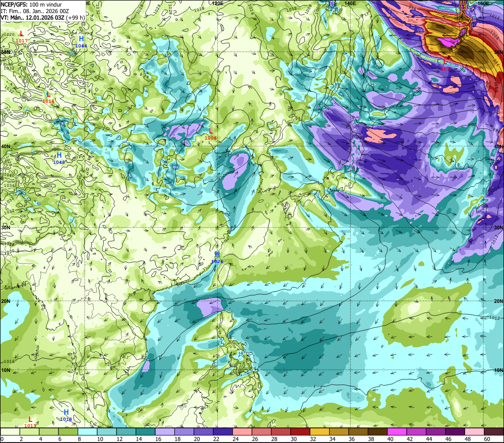504x443 pixels.
Task: Click the 'NCEP/GFS: 100 m vindur' title text
Action: click(x=31, y=5)
